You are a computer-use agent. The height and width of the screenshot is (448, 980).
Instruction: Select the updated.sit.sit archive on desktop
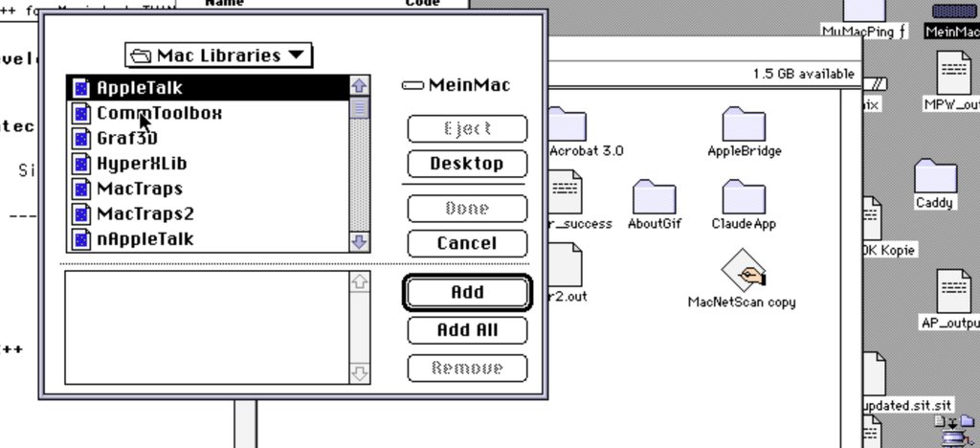875,373
